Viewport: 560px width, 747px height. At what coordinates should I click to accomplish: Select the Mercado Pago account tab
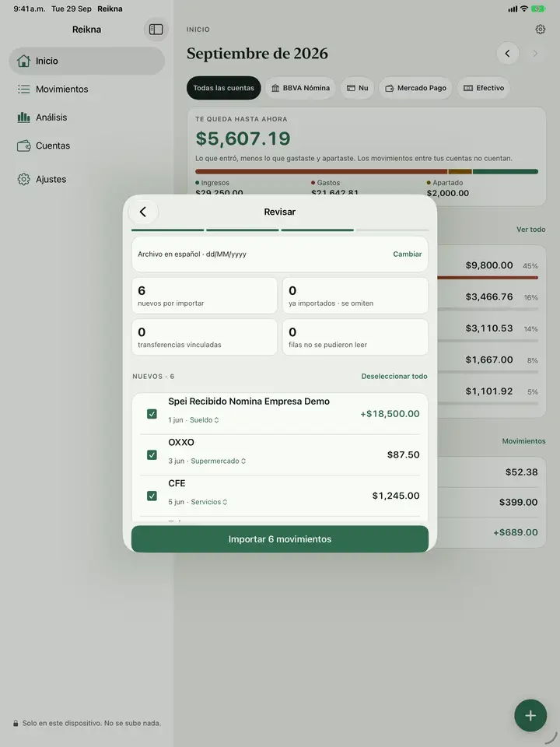[415, 88]
